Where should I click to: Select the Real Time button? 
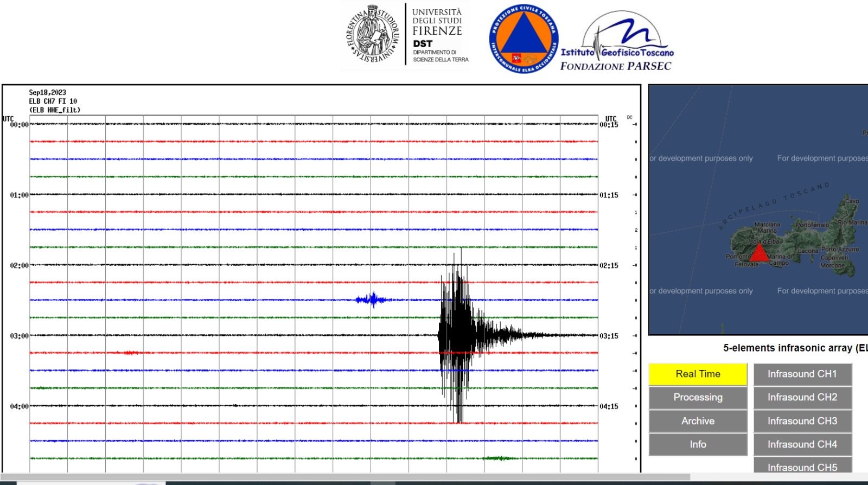(698, 374)
